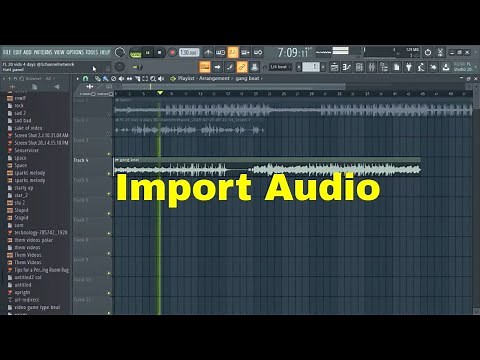Click the one-click audio recording icon
The width and height of the screenshot is (480, 360).
pos(433,67)
